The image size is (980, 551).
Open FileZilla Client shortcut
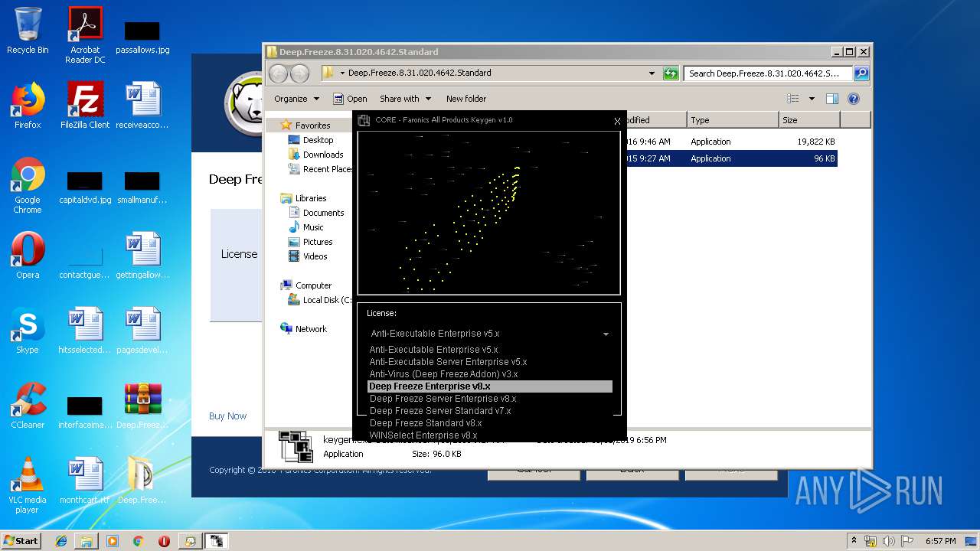pyautogui.click(x=85, y=106)
